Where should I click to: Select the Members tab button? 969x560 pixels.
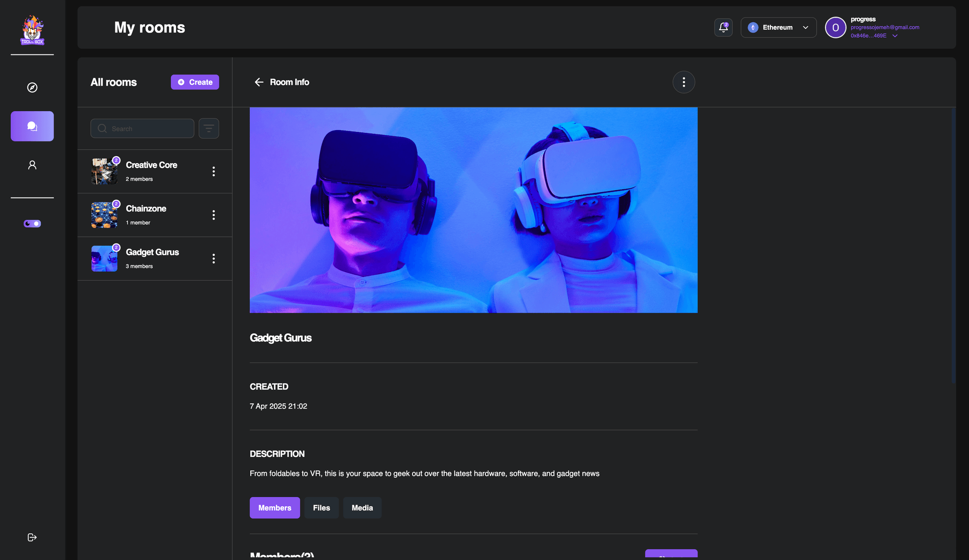point(274,507)
